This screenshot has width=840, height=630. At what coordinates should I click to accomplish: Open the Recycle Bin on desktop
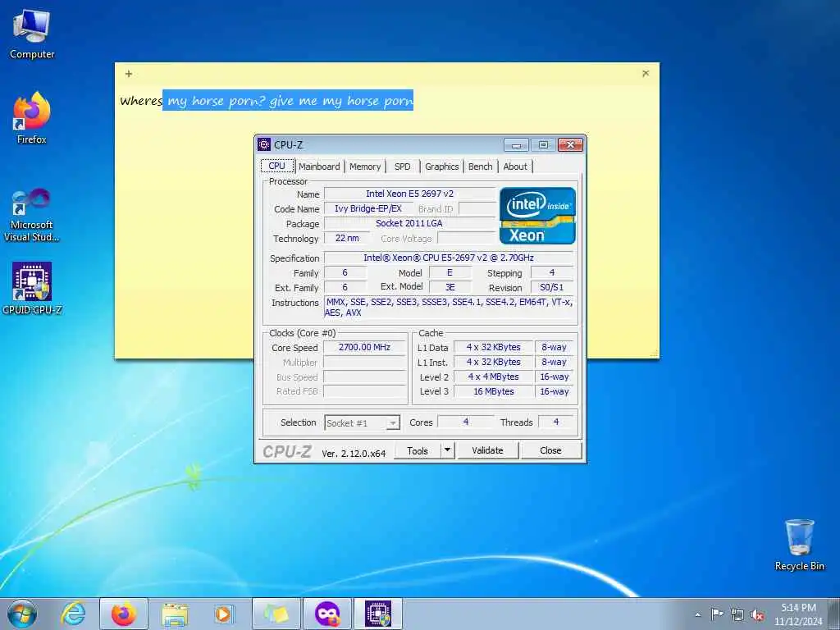click(x=799, y=545)
